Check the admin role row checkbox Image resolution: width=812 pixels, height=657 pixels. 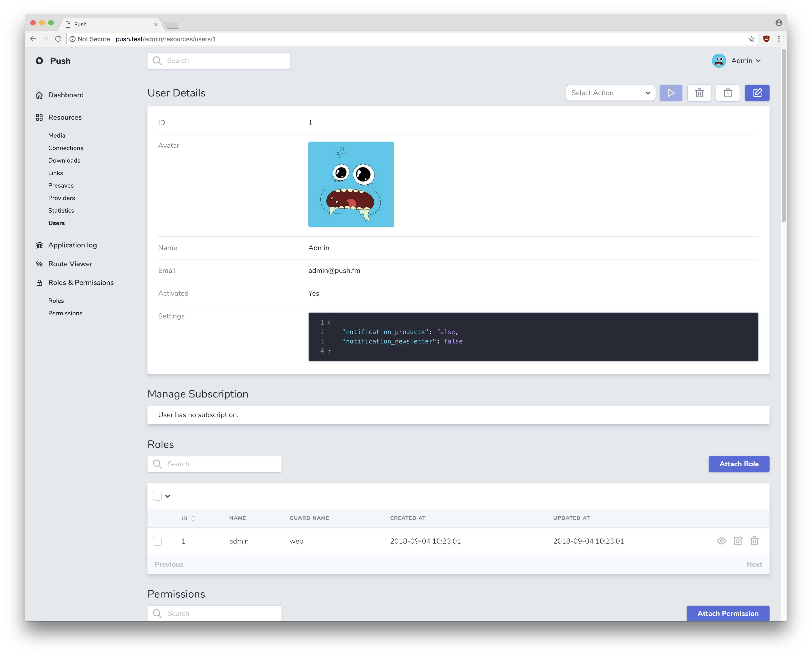point(157,541)
